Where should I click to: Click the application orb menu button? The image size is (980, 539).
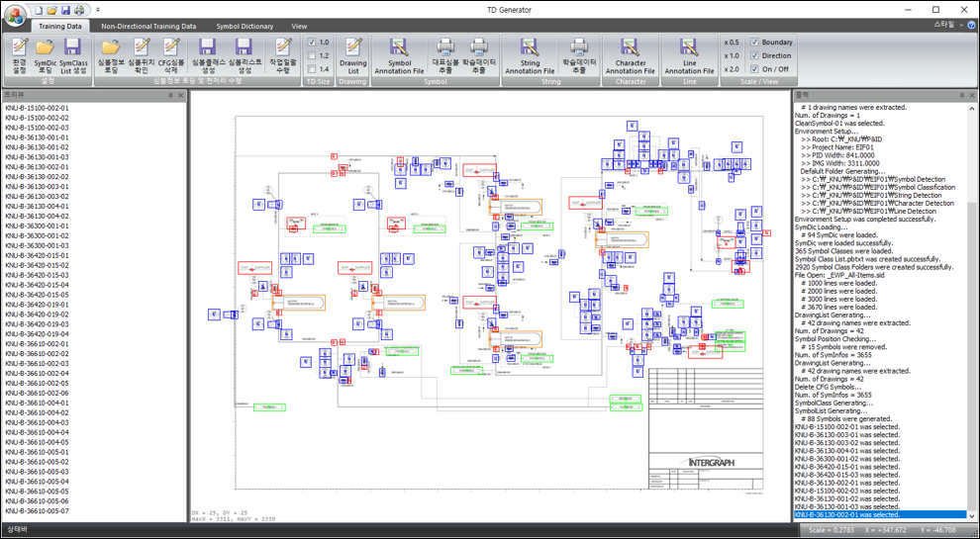(x=14, y=14)
